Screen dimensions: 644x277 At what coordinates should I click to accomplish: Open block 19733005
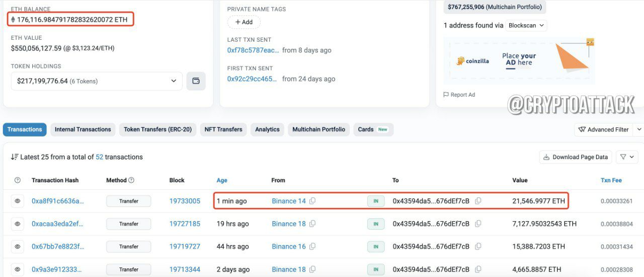click(185, 201)
